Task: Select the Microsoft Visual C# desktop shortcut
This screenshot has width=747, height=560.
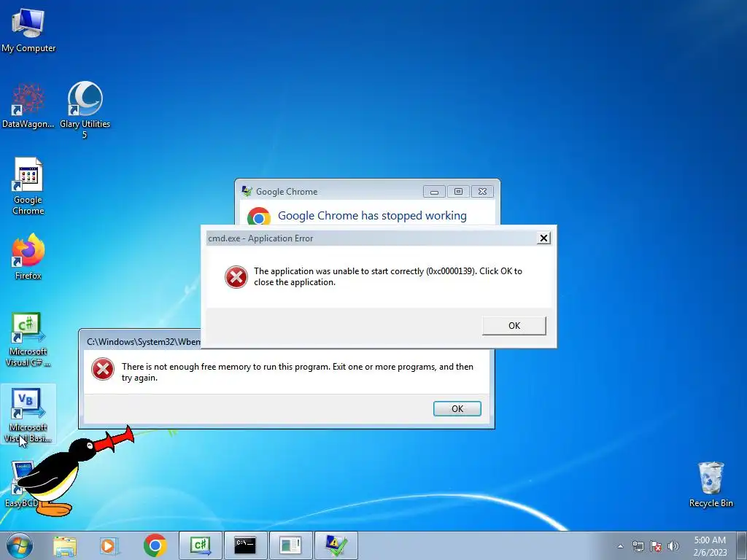Action: pos(28,340)
